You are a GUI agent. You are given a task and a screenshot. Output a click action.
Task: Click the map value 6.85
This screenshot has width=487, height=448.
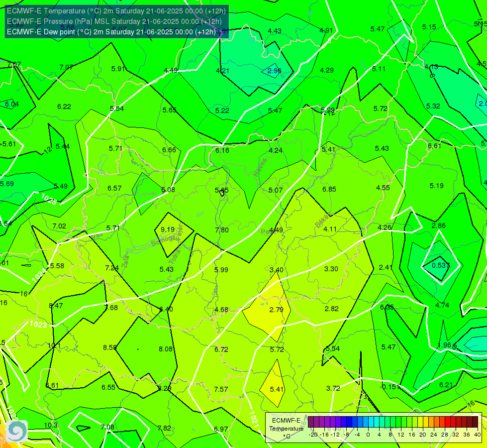(329, 189)
